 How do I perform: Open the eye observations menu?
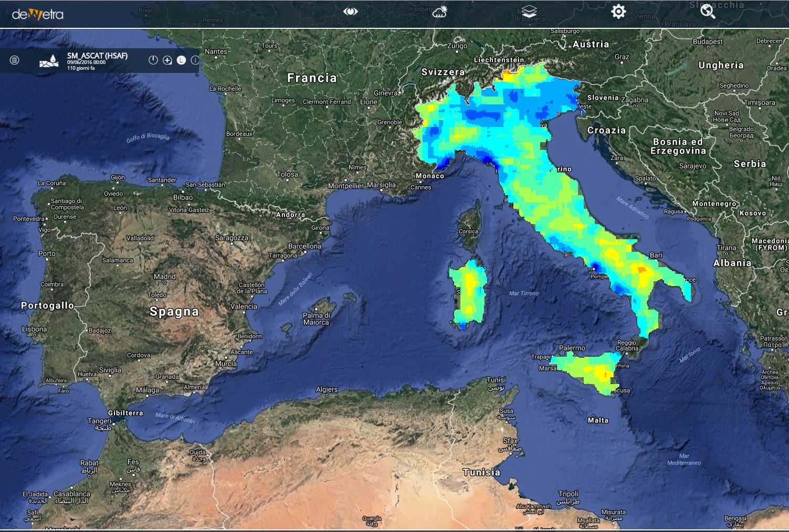coord(350,12)
